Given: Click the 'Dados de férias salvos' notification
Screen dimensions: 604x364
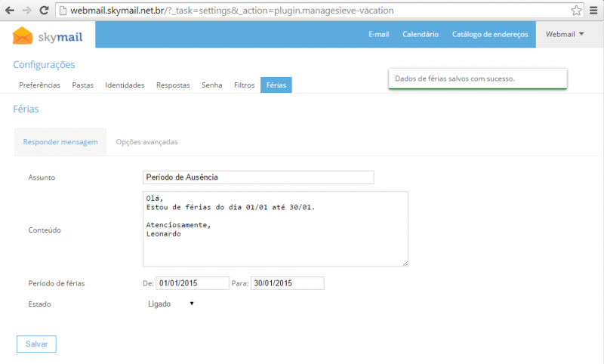Looking at the screenshot, I should tap(478, 79).
